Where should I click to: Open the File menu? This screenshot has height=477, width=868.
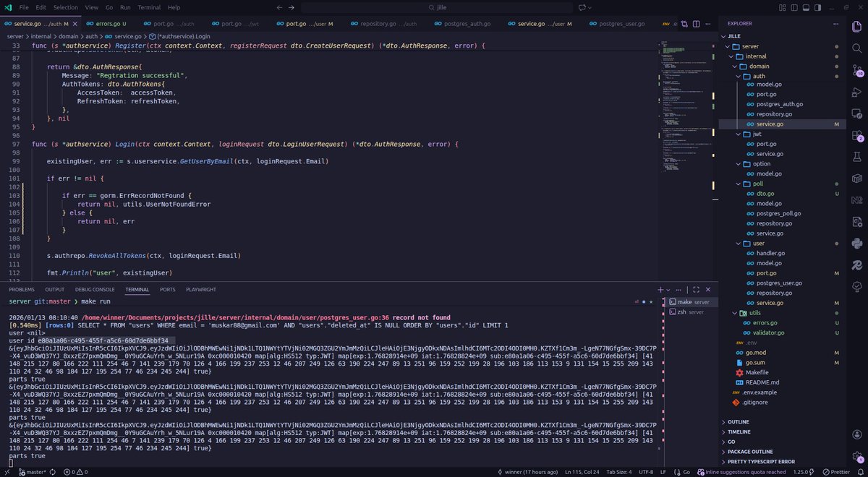[25, 7]
